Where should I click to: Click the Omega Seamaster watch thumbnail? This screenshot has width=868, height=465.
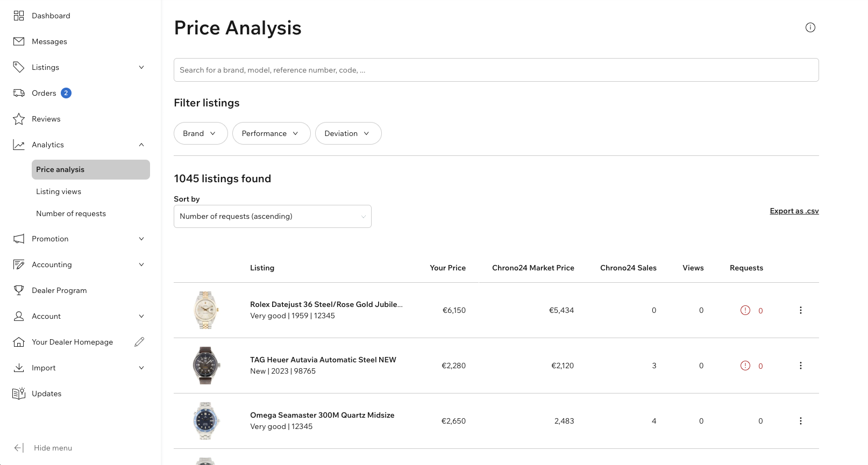205,421
